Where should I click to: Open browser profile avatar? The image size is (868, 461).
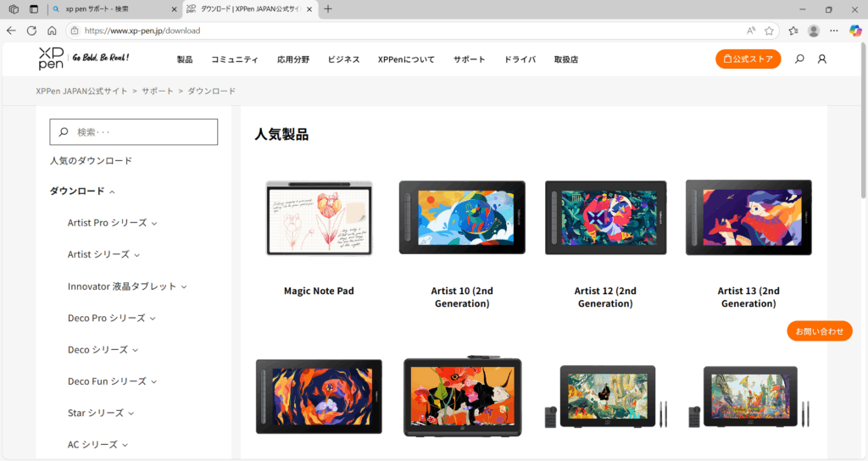point(814,31)
